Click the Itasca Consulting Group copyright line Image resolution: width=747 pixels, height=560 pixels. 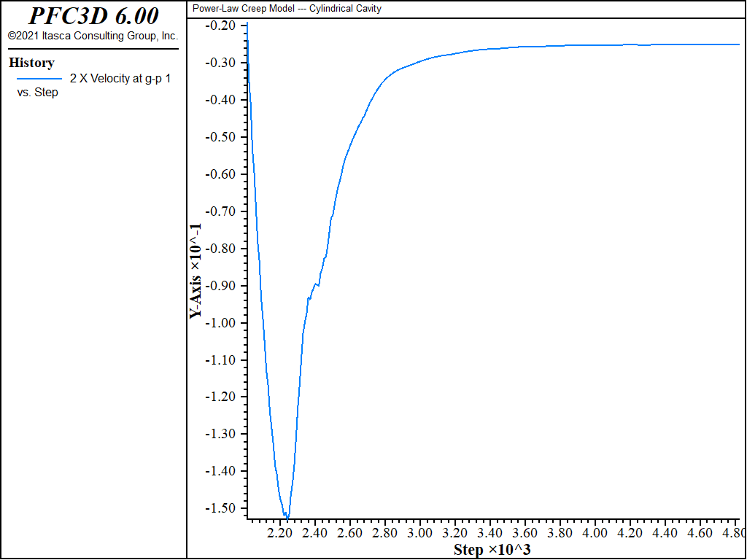click(x=93, y=36)
